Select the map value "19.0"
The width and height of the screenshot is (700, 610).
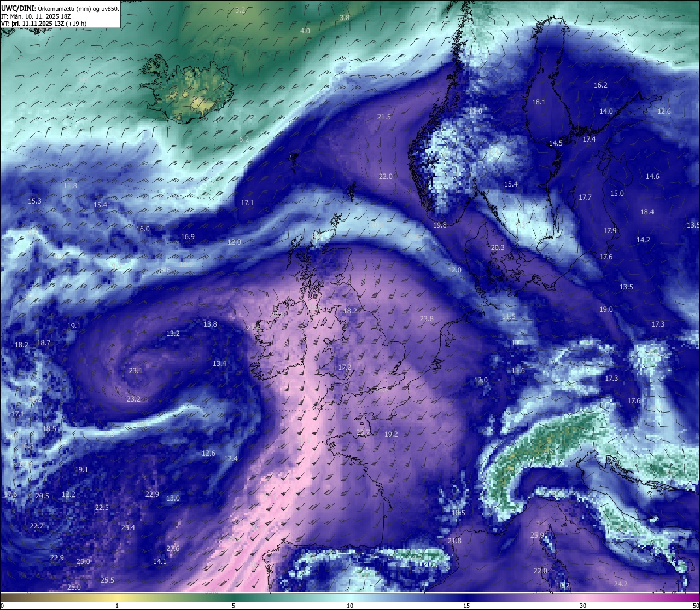(606, 310)
